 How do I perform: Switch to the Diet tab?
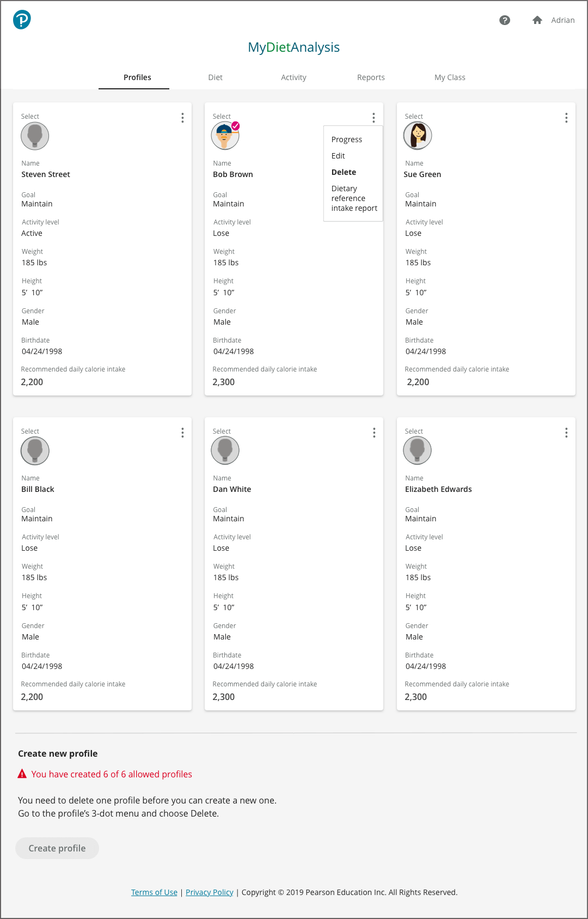click(215, 77)
